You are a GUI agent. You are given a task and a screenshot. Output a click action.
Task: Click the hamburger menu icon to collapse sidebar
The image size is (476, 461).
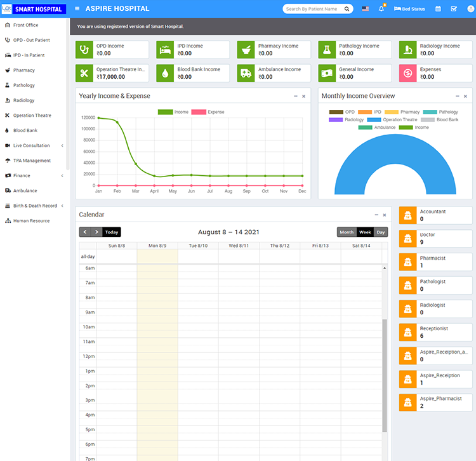pyautogui.click(x=77, y=9)
